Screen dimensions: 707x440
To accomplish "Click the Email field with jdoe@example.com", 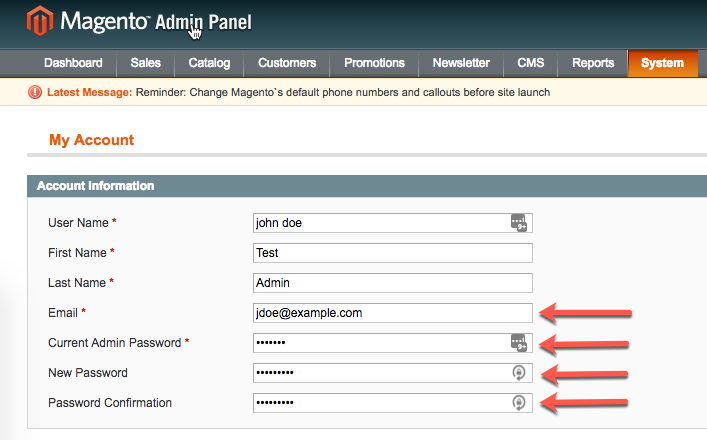I will click(392, 313).
